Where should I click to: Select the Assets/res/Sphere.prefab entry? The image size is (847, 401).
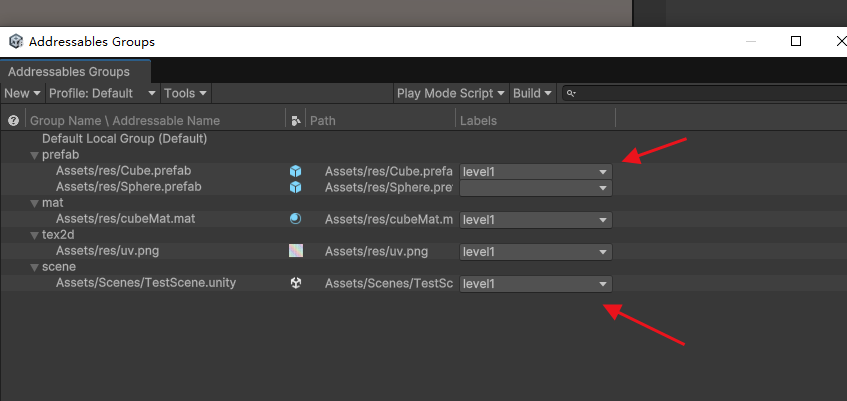click(x=129, y=186)
